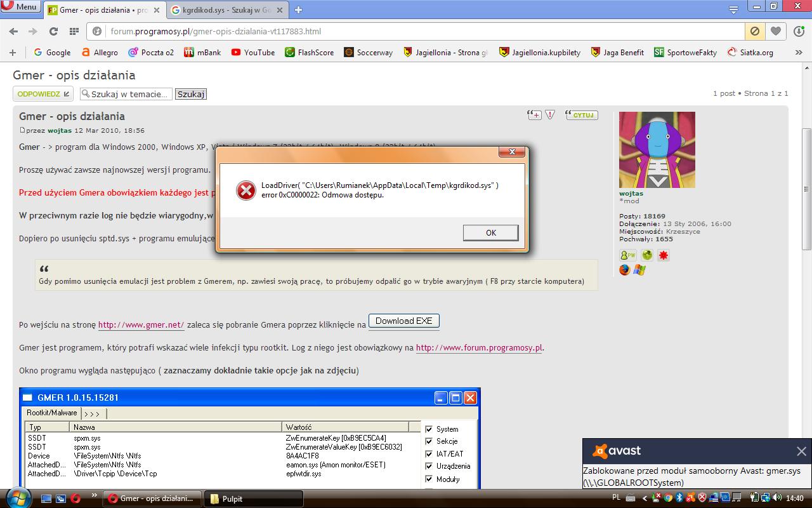Open Opera speed dial grid icon
The width and height of the screenshot is (812, 508).
[x=74, y=31]
